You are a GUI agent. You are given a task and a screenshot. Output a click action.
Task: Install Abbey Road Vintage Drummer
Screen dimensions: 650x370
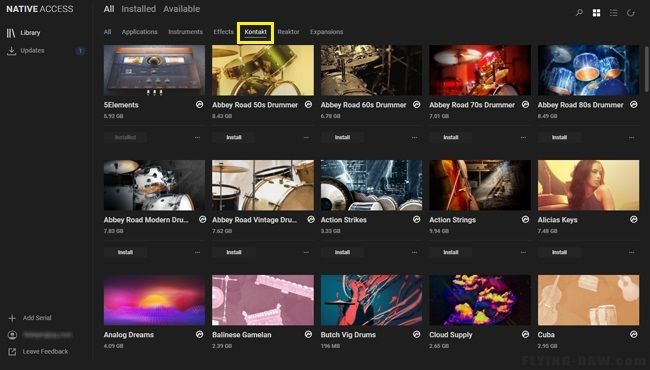pos(234,252)
